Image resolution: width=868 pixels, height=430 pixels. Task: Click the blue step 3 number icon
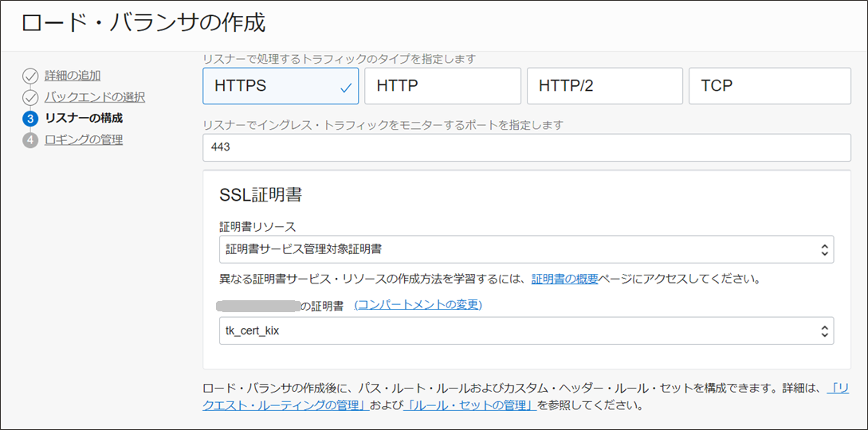tap(30, 119)
